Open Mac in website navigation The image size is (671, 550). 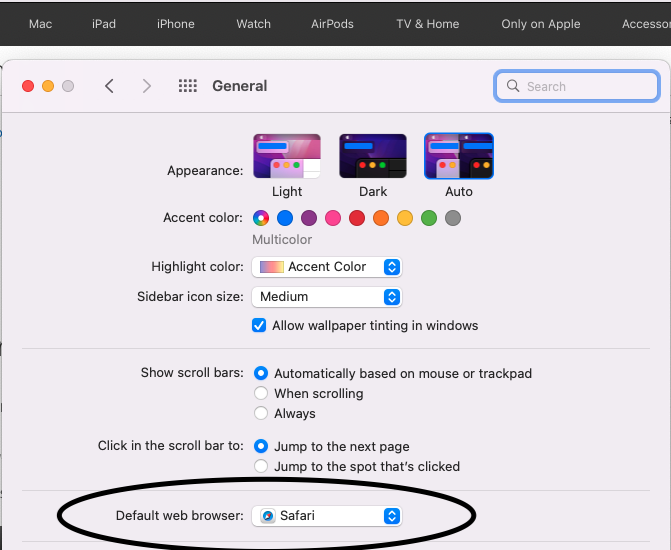(x=41, y=24)
